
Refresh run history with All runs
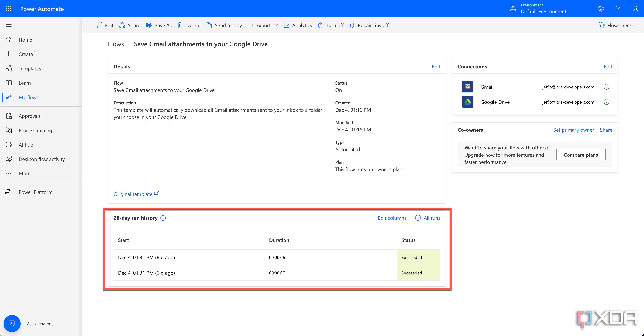(x=427, y=218)
